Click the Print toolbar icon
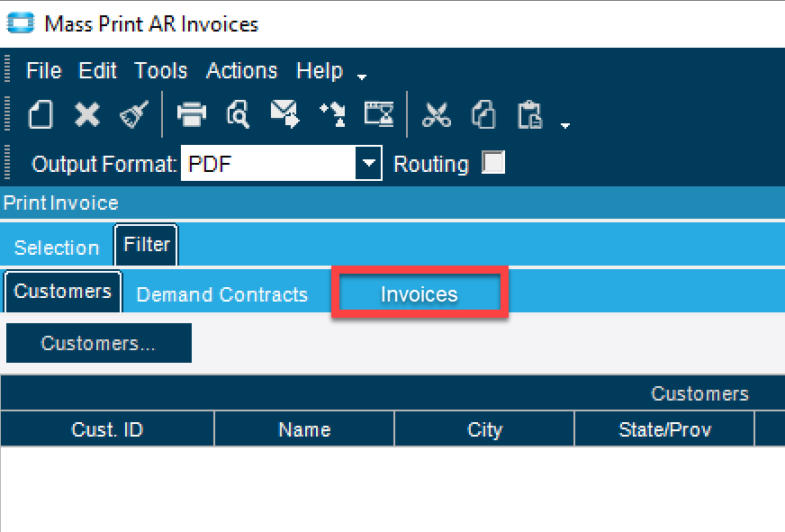 coord(191,114)
